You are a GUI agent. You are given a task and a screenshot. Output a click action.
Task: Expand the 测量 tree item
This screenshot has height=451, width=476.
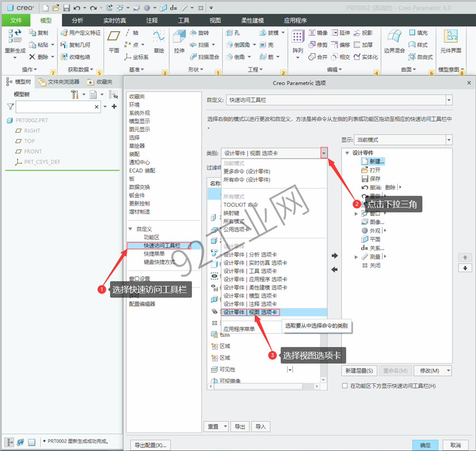click(x=356, y=257)
